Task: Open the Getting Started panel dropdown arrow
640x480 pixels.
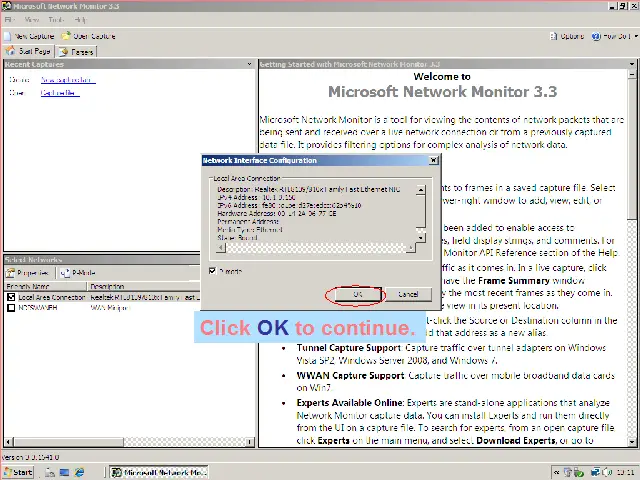Action: click(632, 64)
